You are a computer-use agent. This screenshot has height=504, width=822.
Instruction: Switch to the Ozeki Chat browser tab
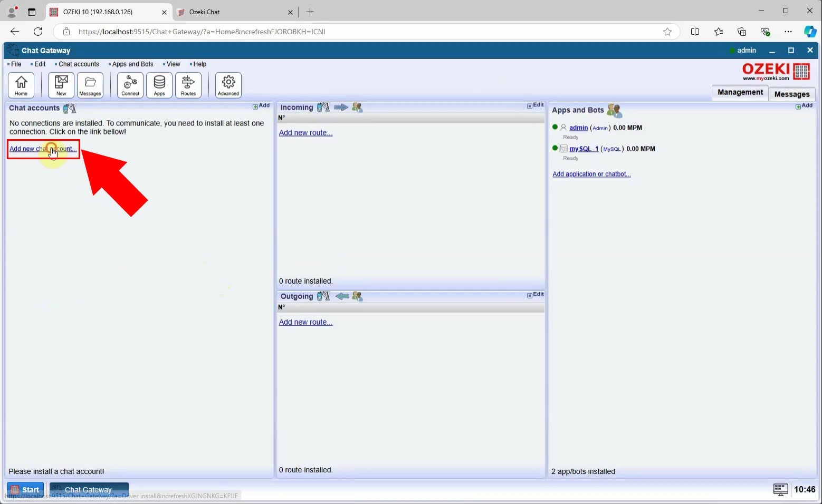(x=235, y=12)
